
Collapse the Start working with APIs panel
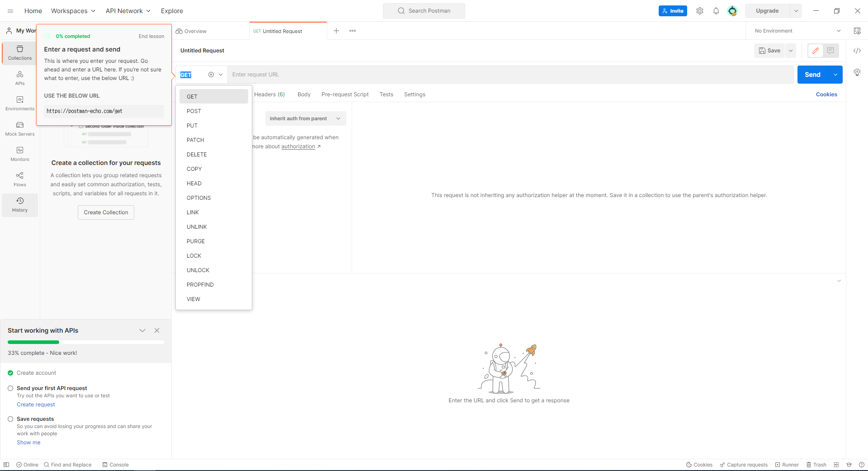click(142, 330)
